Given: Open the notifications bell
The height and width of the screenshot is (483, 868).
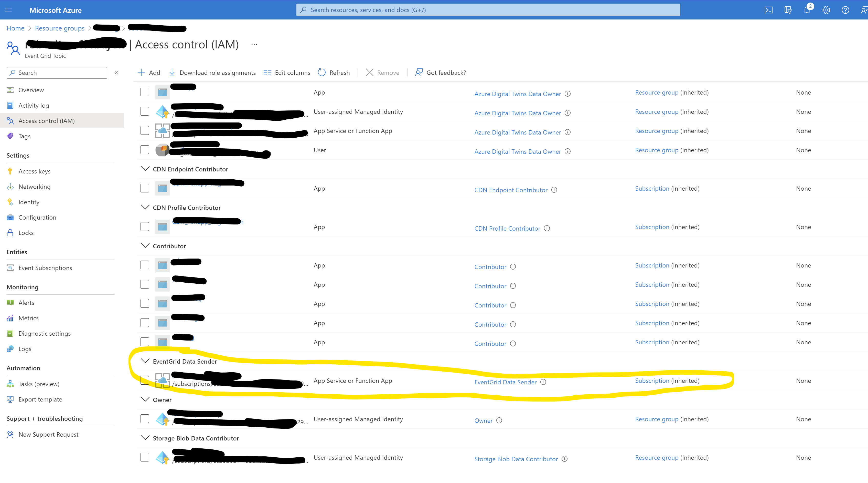Looking at the screenshot, I should (x=807, y=9).
